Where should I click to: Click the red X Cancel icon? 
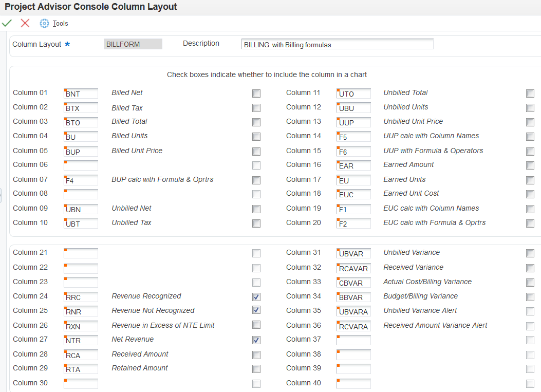[25, 23]
